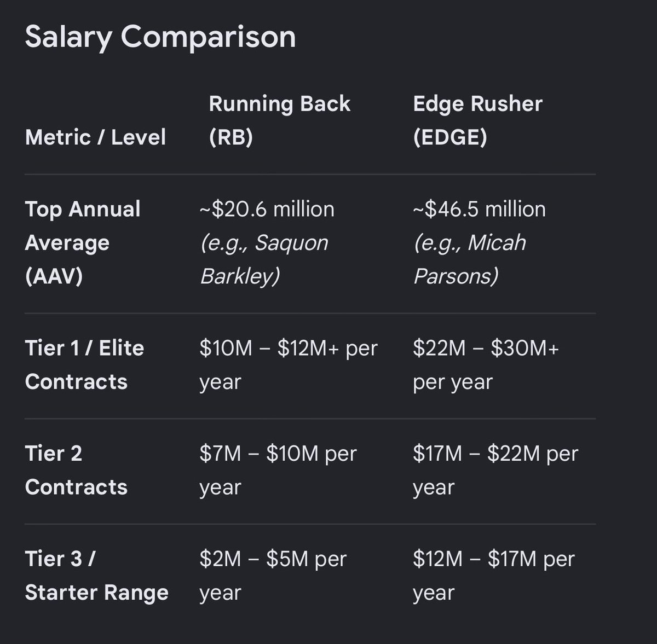
Task: Select the Metric / Level column header
Action: [x=95, y=137]
